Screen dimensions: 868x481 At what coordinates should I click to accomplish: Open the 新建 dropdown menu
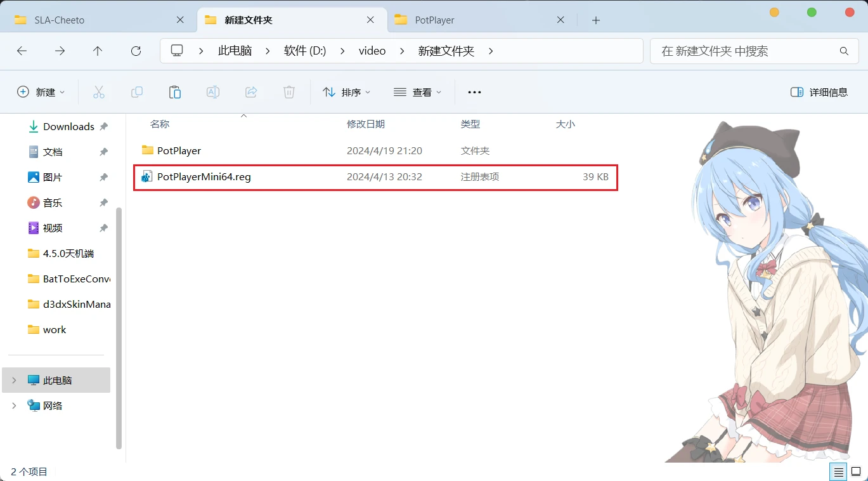41,92
